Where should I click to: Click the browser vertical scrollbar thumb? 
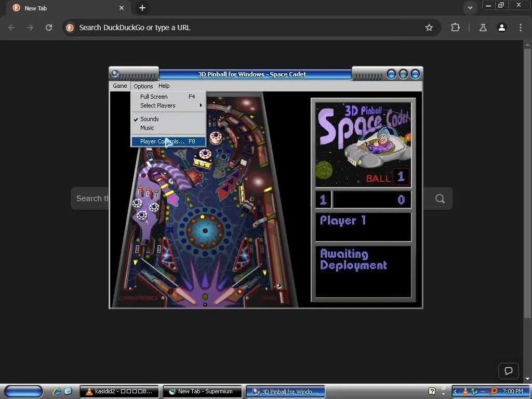point(527,183)
